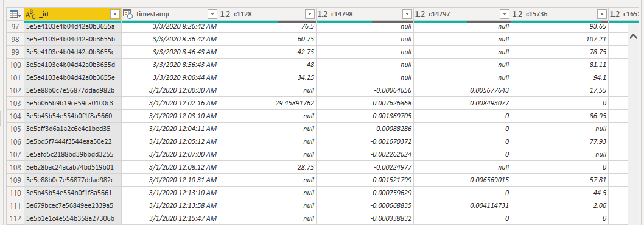
Task: Click c15736 value 77.93
Action: click(x=598, y=141)
